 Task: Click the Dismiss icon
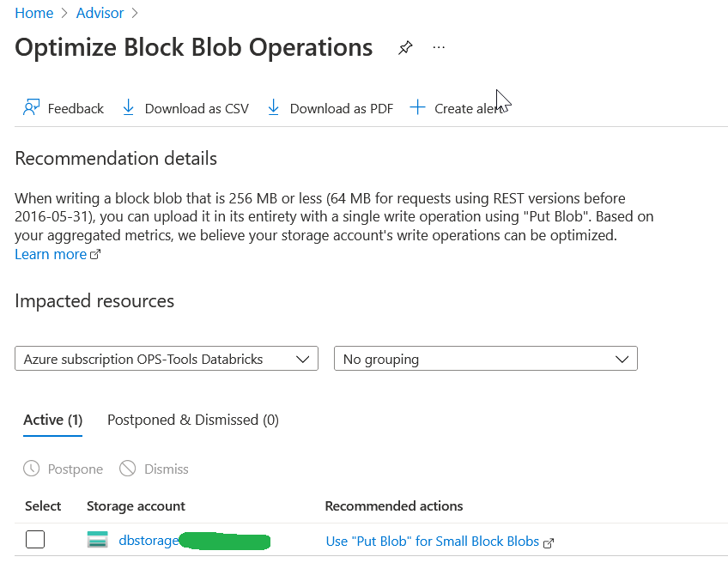pos(128,469)
